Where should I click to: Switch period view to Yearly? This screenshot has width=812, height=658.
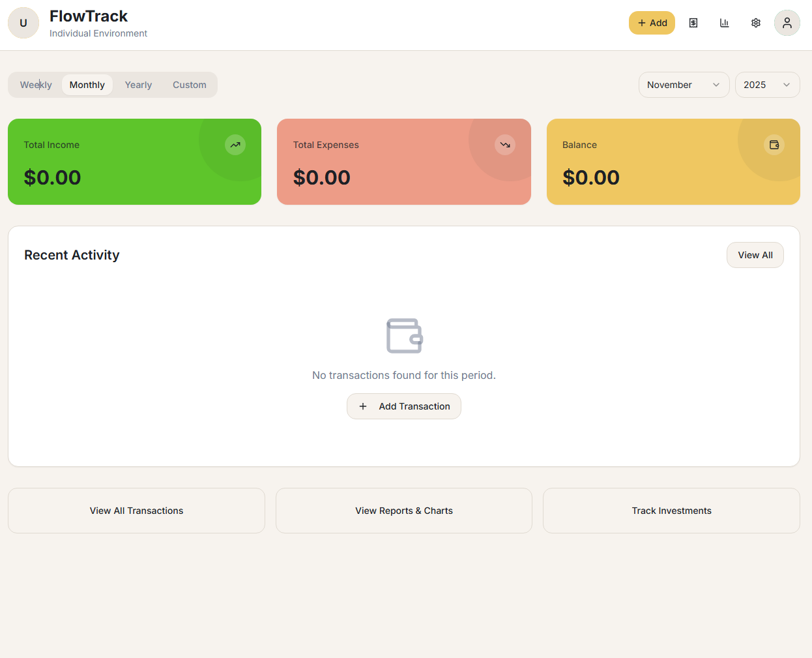pyautogui.click(x=138, y=84)
